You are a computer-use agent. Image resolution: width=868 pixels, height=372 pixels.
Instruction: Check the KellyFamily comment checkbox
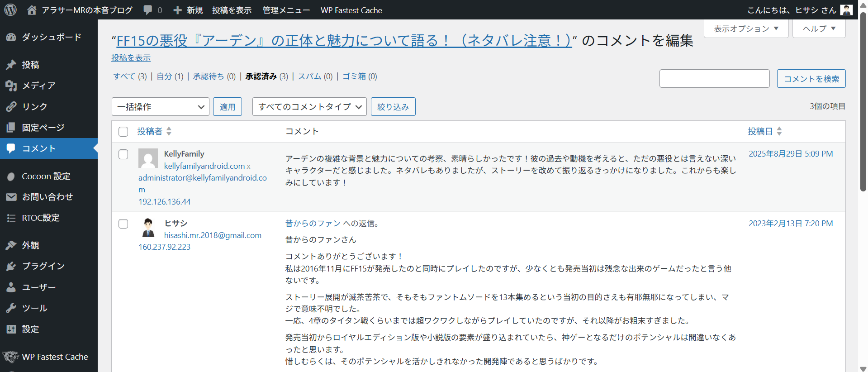[x=123, y=154]
